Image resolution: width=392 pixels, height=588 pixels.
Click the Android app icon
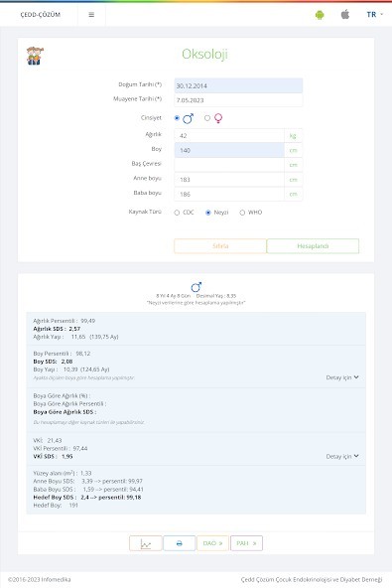(x=320, y=15)
